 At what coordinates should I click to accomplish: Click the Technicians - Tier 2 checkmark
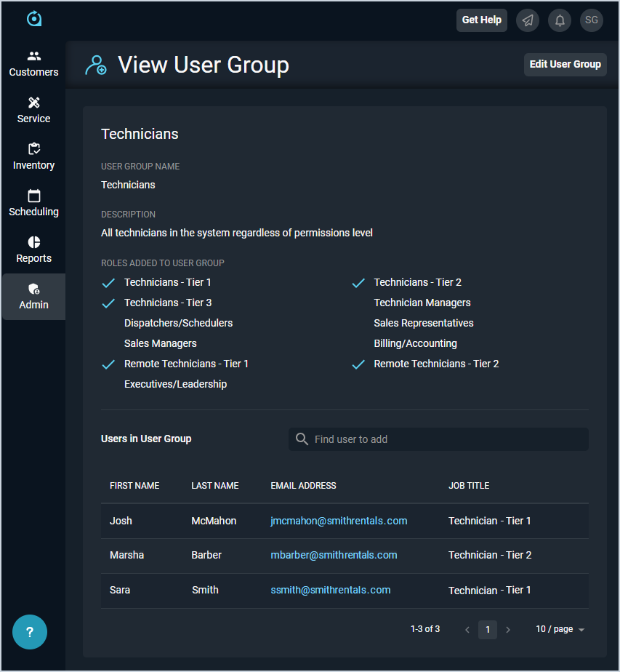click(358, 283)
